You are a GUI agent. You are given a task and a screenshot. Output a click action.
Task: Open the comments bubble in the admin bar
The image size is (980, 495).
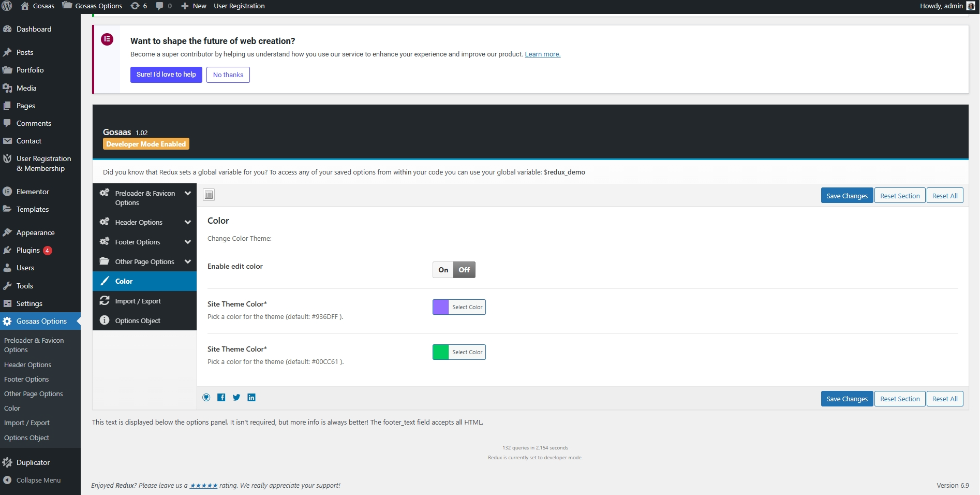point(164,6)
